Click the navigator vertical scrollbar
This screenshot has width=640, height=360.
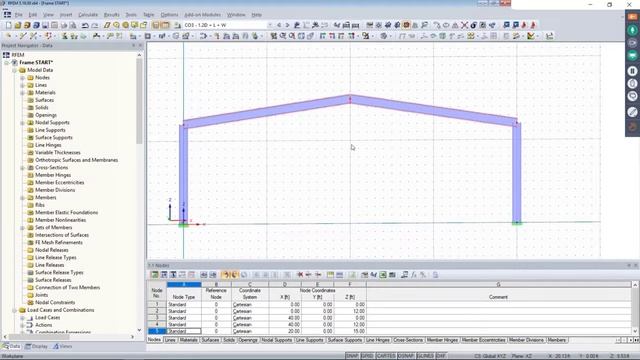139,101
